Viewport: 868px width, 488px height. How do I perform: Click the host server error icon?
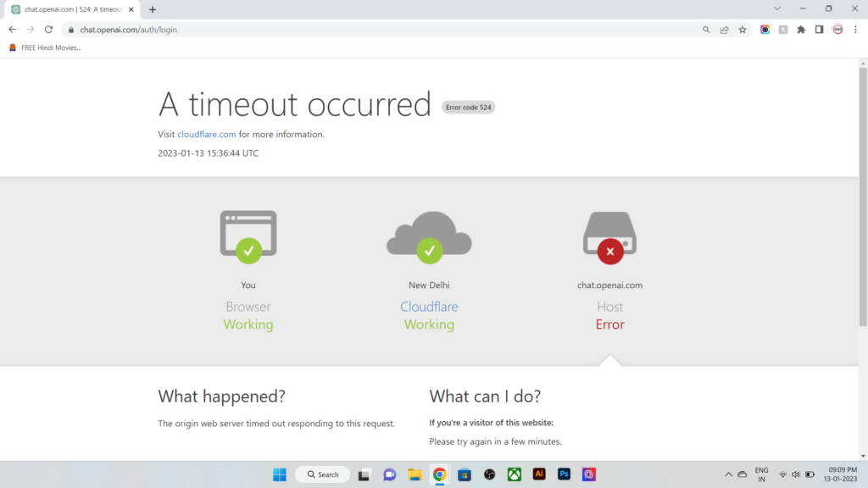pos(609,238)
